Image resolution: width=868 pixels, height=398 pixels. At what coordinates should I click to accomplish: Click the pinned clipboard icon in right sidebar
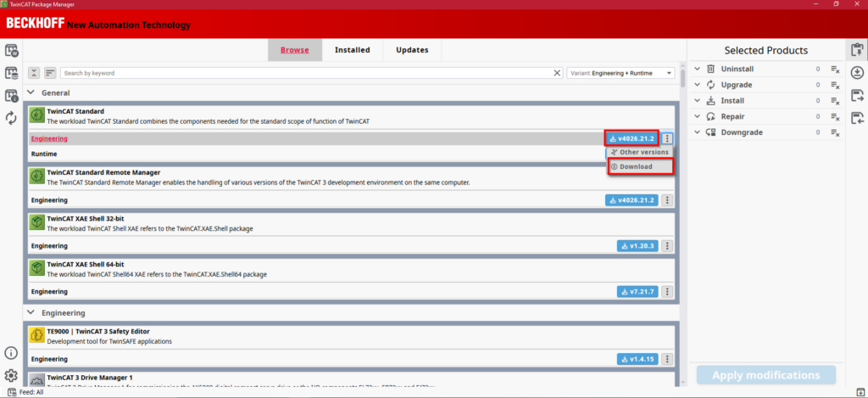pyautogui.click(x=856, y=50)
